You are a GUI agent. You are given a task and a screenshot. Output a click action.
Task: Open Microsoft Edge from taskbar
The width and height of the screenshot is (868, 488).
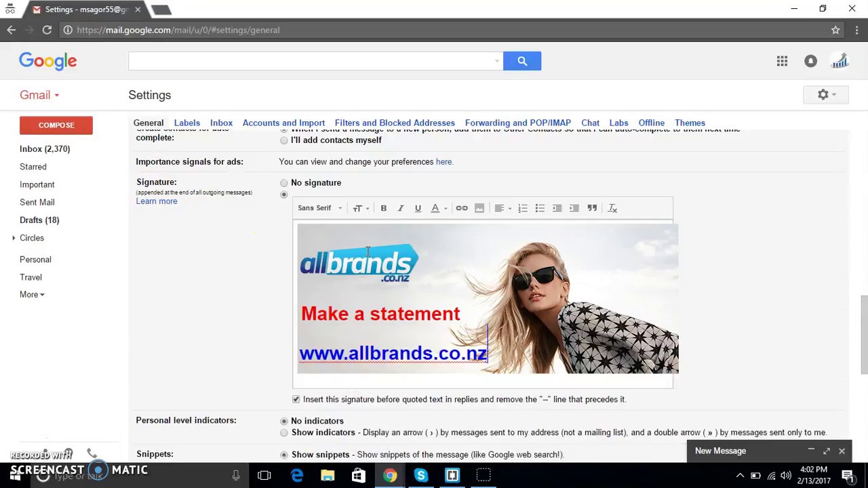[x=297, y=476]
